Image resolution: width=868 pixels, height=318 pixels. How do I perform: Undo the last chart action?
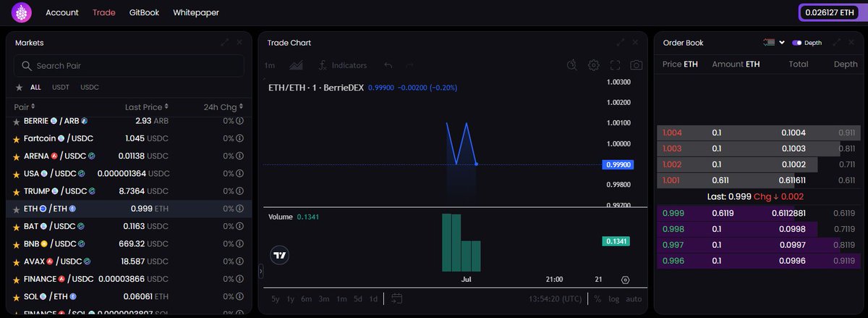click(x=388, y=65)
